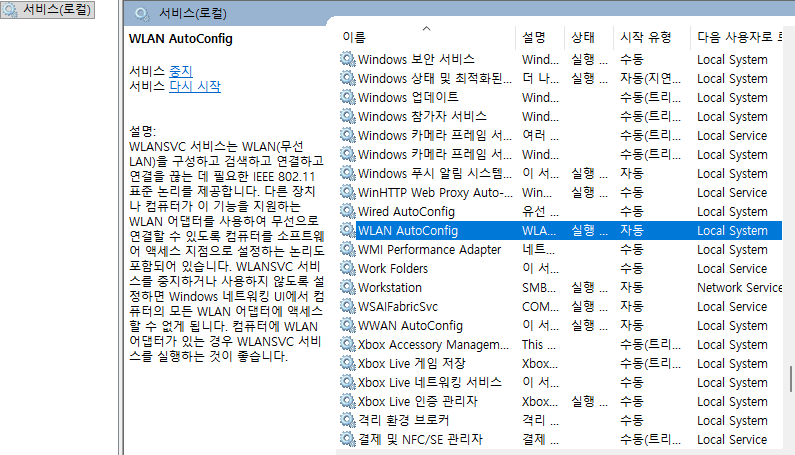Click the gear icon for Xbox Live 인증 관리자
The image size is (795, 455).
[x=348, y=402]
